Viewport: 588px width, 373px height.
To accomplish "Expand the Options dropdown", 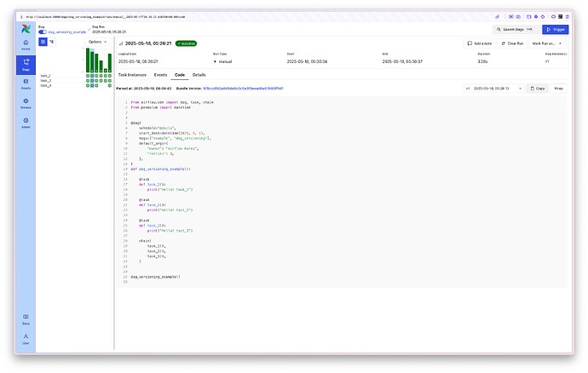I will coord(98,41).
